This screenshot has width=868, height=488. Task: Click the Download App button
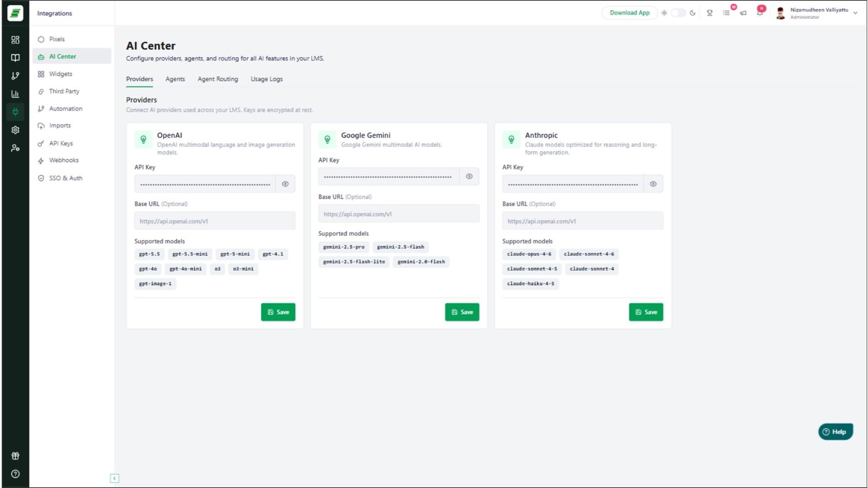coord(629,13)
